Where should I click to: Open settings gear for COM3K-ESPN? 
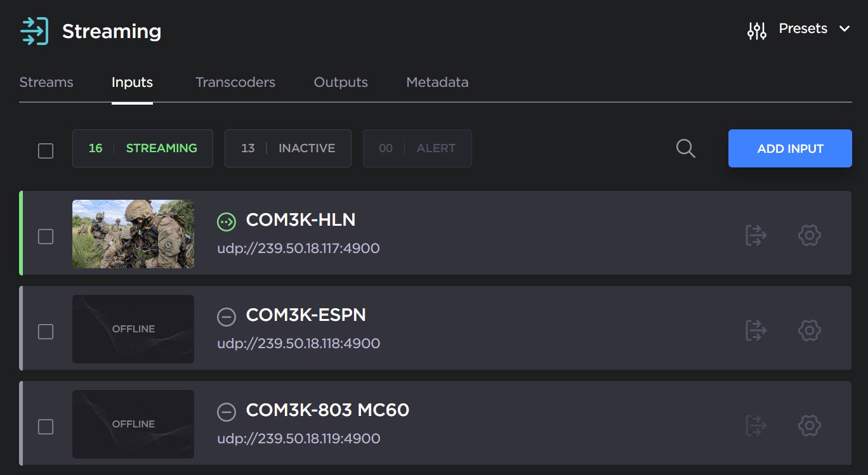[x=809, y=330]
